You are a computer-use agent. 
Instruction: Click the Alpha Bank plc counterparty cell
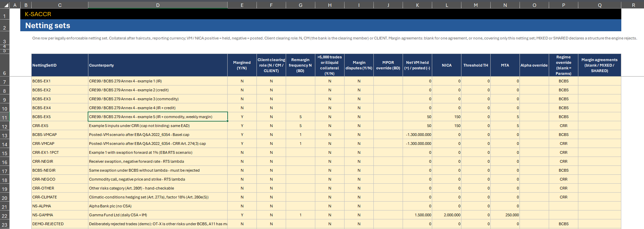158,206
